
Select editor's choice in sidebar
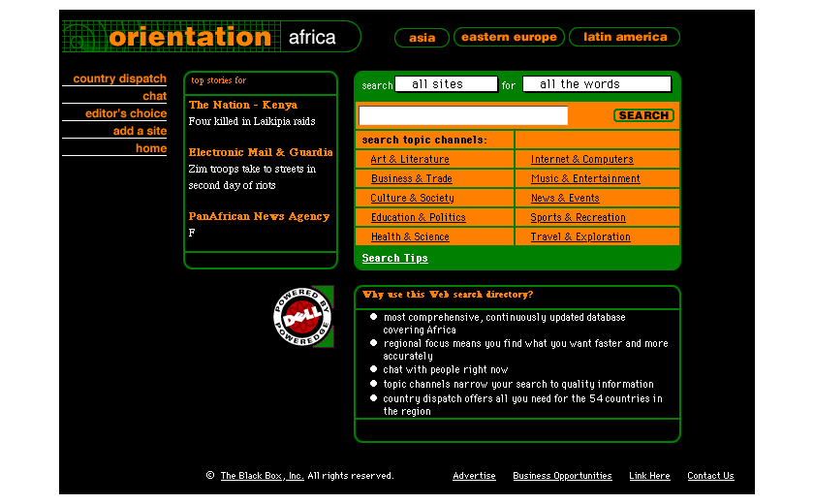pos(126,113)
